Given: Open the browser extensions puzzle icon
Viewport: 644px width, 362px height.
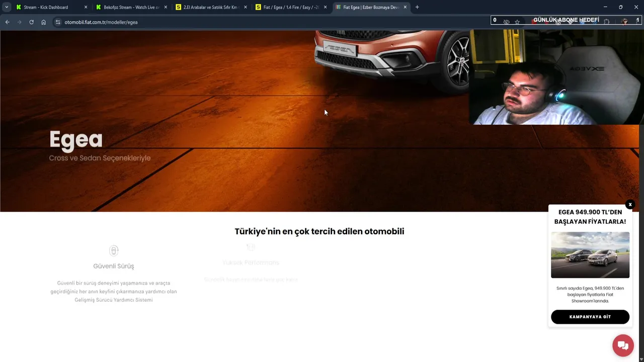Looking at the screenshot, I should tap(606, 22).
